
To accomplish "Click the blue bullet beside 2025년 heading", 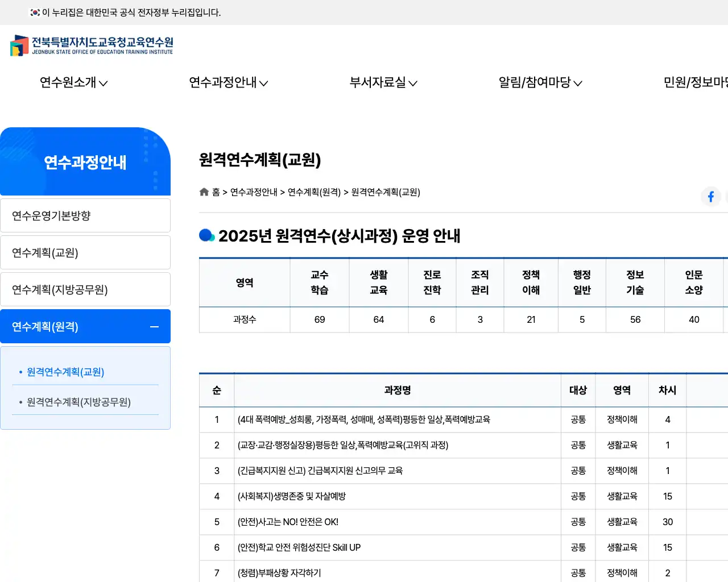I will [x=206, y=235].
